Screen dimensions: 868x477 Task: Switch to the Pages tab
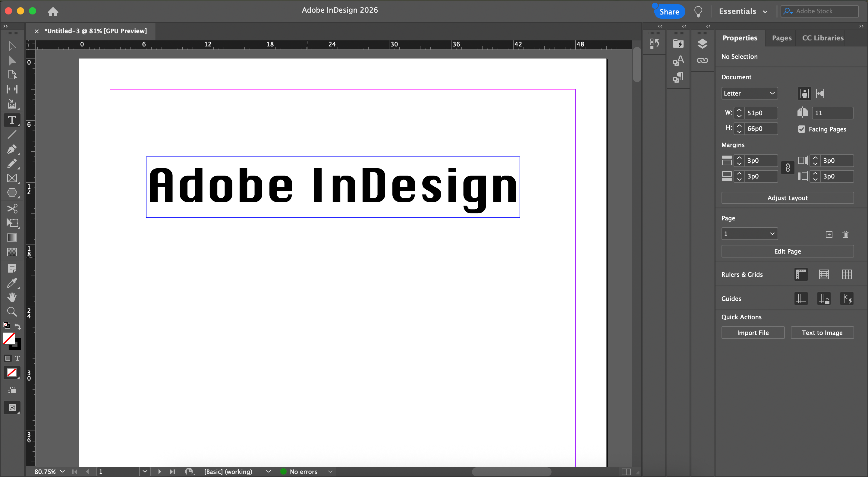point(782,38)
